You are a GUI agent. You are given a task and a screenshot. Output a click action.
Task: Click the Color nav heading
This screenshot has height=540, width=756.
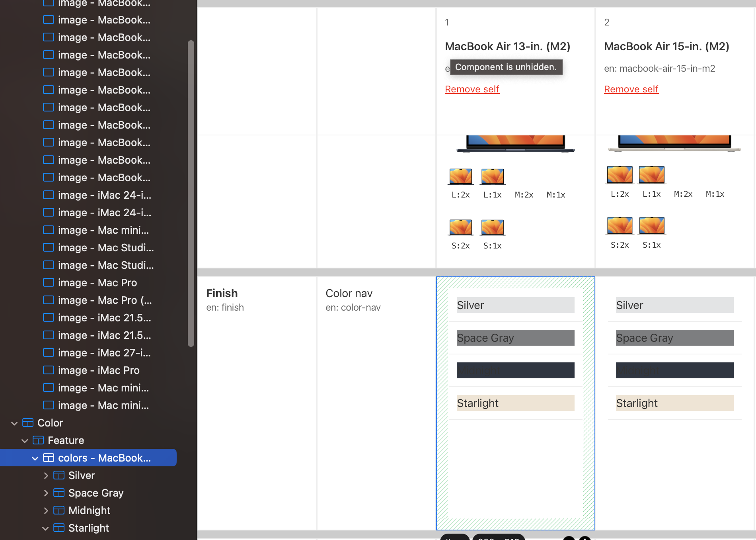[349, 293]
